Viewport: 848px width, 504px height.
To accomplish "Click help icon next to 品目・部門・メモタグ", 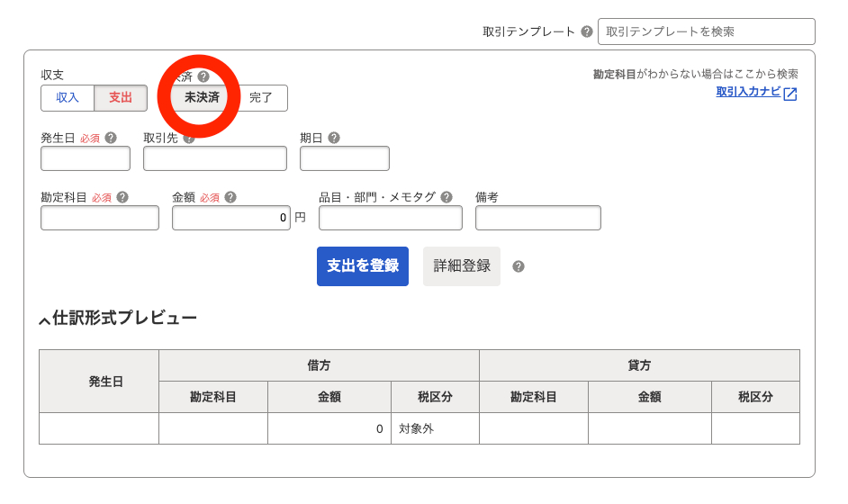I will click(447, 197).
